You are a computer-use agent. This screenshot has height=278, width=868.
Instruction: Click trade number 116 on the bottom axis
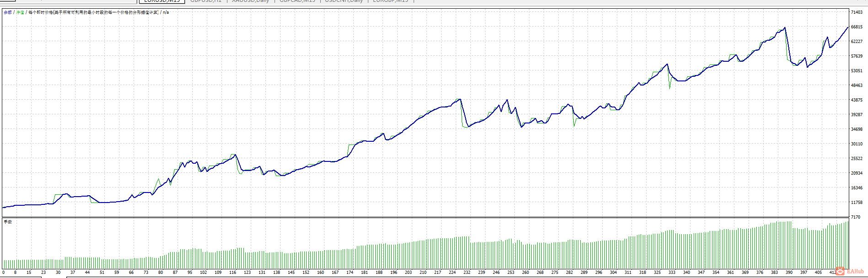[x=233, y=273]
